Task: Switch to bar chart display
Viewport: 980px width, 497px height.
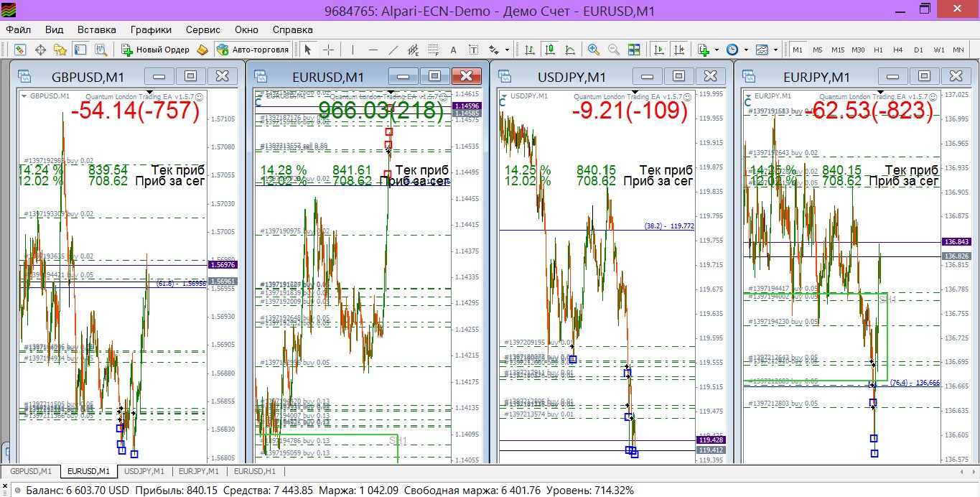Action: (x=530, y=50)
